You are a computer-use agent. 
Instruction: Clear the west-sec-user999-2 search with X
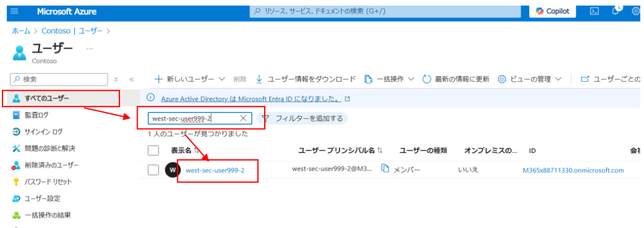tap(243, 118)
